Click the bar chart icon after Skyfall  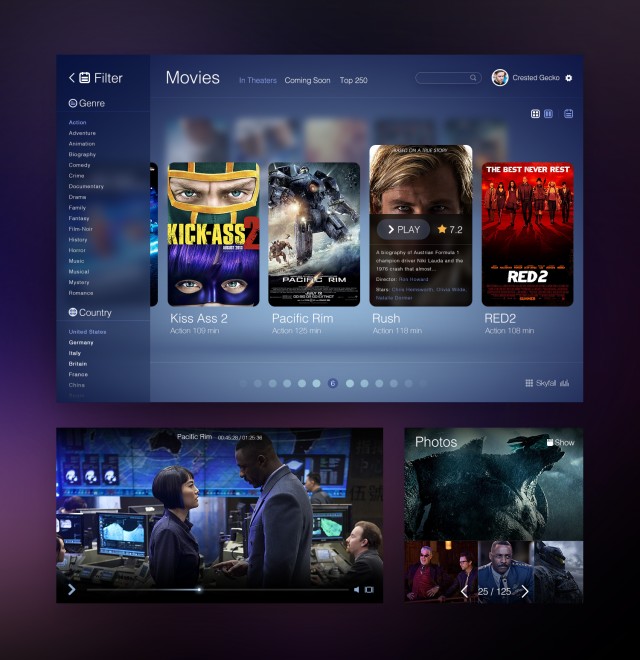coord(565,383)
